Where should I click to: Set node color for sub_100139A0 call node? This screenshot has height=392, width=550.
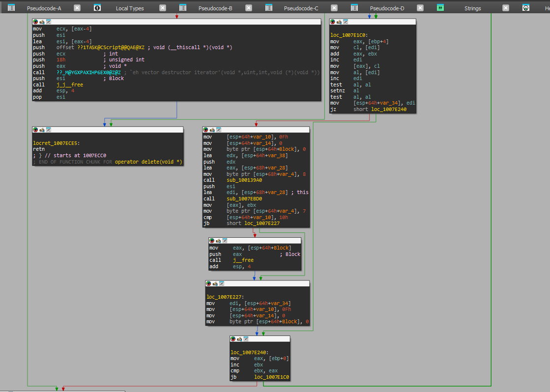205,130
